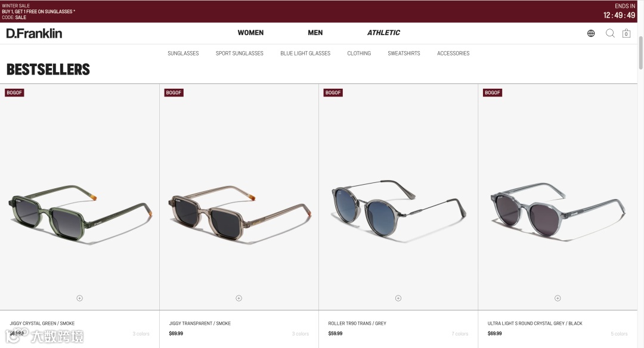
Task: Click plus icon under Jiggy Crystal Green sunglasses
Action: pyautogui.click(x=80, y=299)
